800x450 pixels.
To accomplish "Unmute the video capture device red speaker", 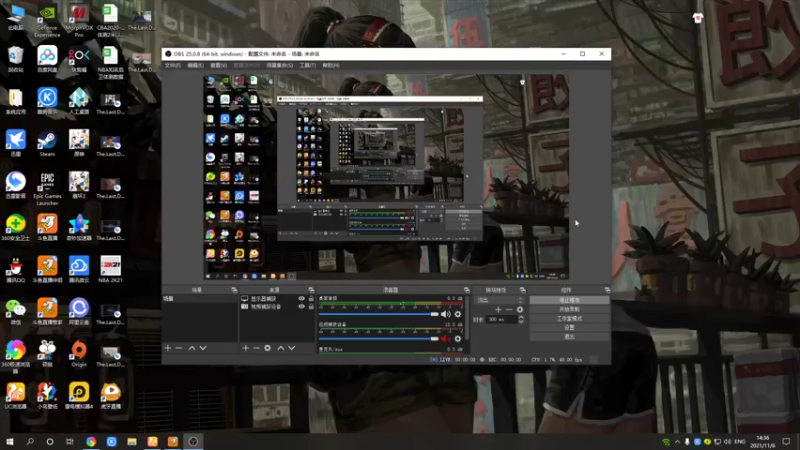I will point(445,339).
